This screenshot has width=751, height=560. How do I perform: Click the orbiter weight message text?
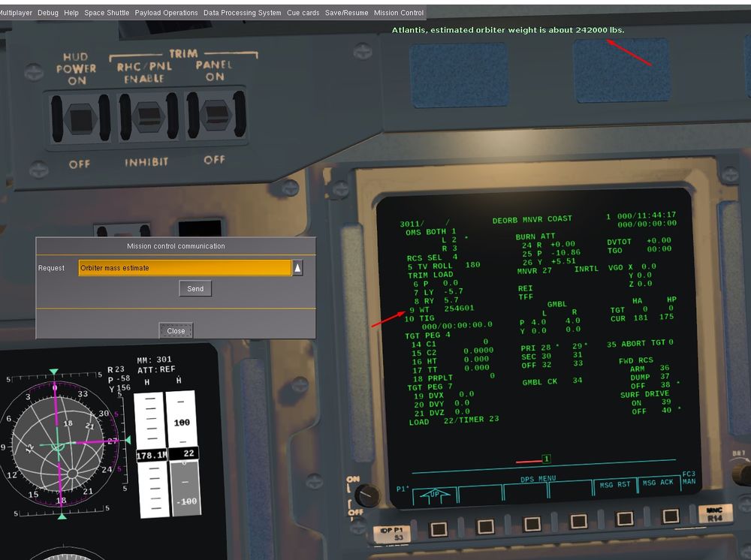pyautogui.click(x=508, y=30)
